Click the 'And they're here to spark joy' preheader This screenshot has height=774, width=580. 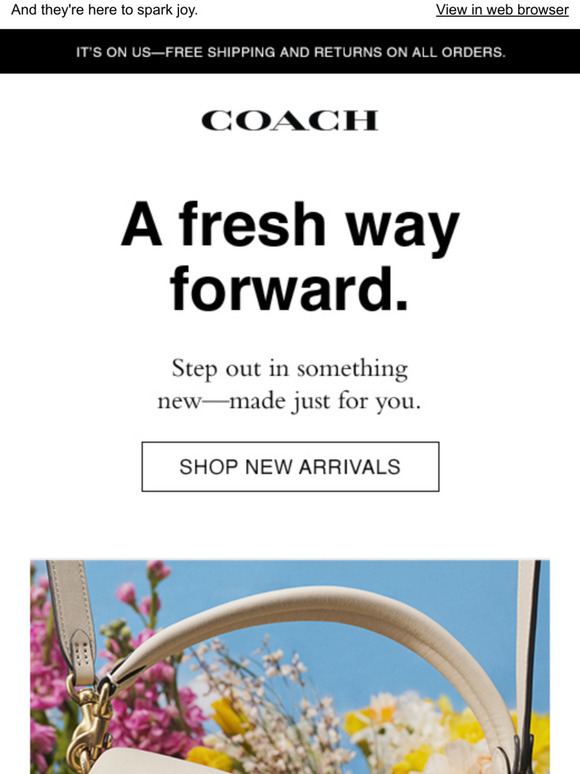click(x=104, y=10)
